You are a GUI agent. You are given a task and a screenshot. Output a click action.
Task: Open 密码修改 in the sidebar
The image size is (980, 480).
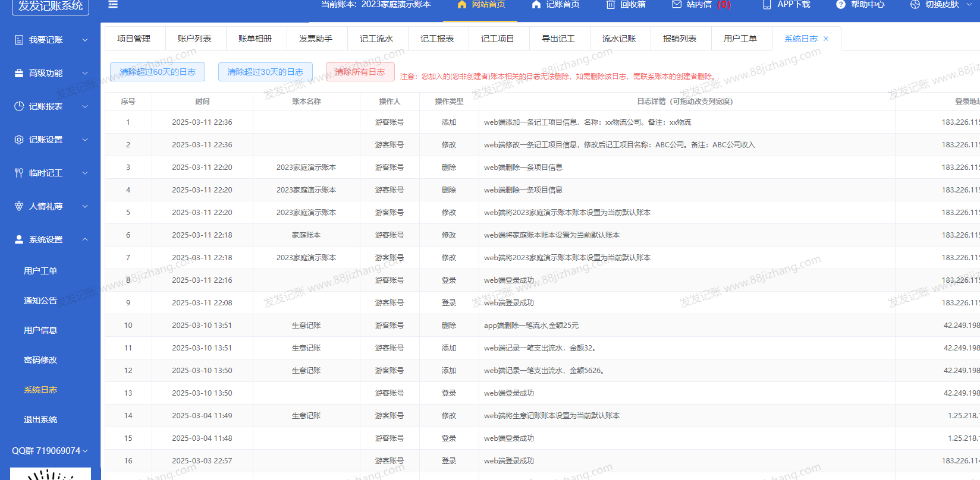pyautogui.click(x=40, y=360)
